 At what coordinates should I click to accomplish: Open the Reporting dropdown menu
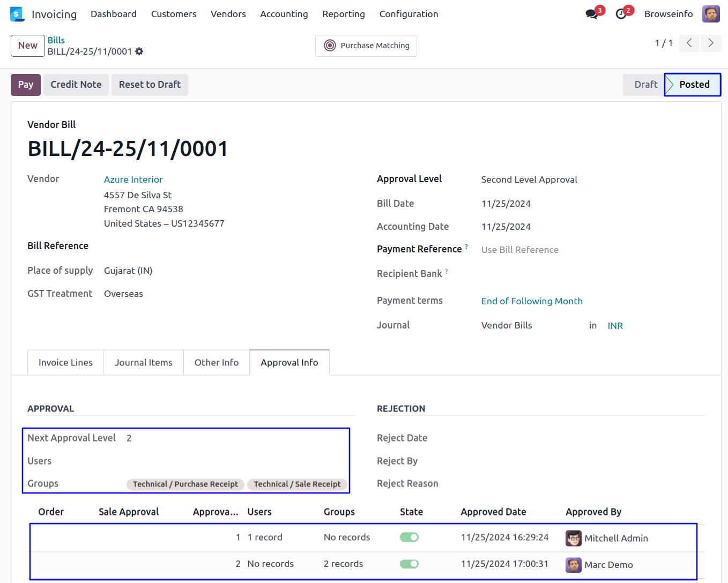pyautogui.click(x=343, y=14)
